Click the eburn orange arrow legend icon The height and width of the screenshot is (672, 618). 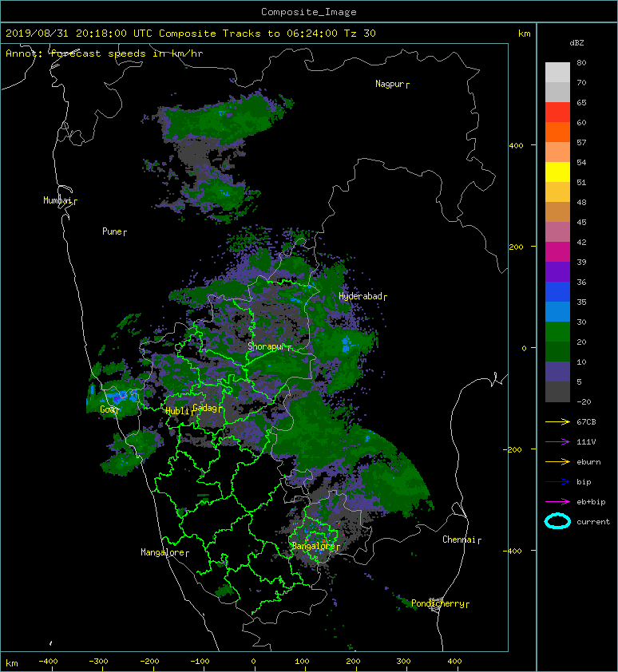tap(557, 461)
